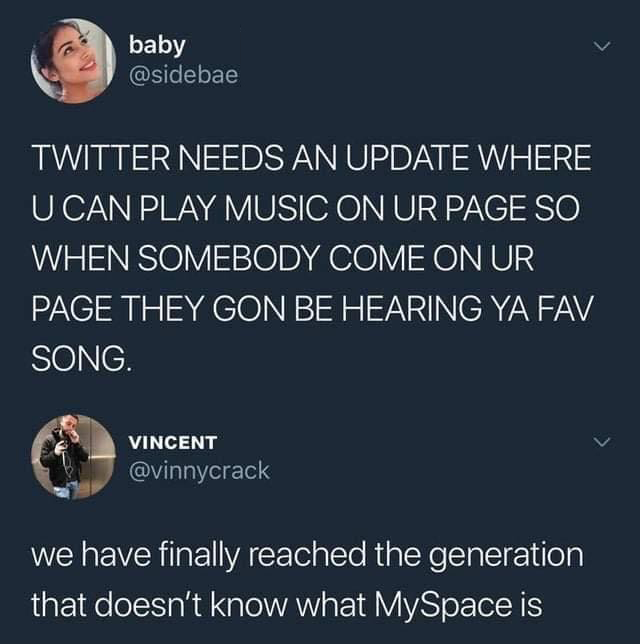
Task: Click the final word "SONG." in baby's tweet
Action: tap(83, 359)
